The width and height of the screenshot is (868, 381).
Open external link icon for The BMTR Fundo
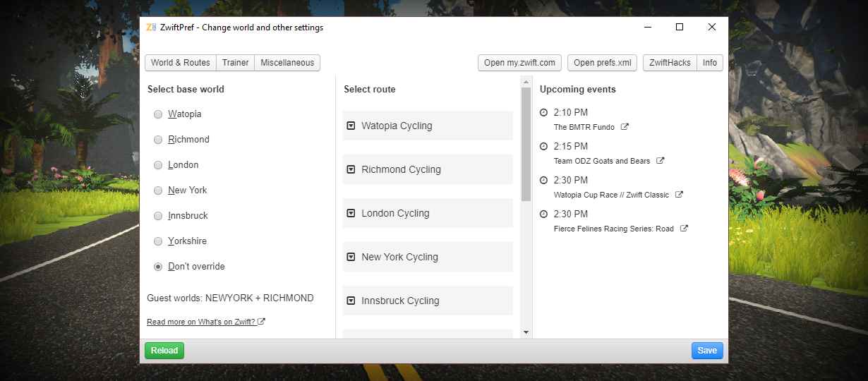pyautogui.click(x=625, y=127)
